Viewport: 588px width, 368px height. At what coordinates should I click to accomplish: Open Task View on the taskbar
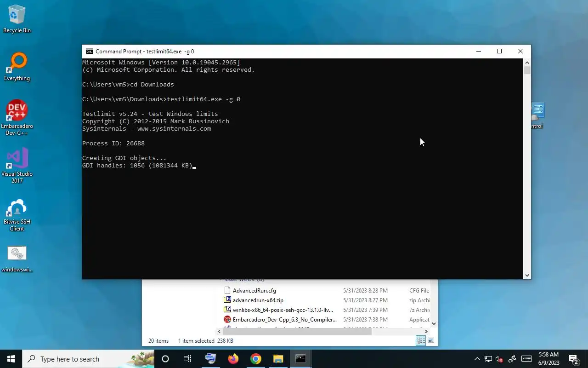pos(187,359)
